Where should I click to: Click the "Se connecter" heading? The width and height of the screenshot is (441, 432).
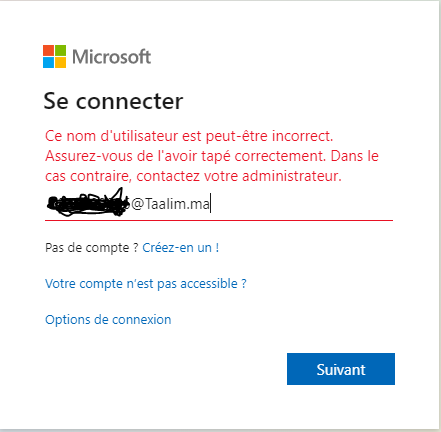(x=113, y=101)
